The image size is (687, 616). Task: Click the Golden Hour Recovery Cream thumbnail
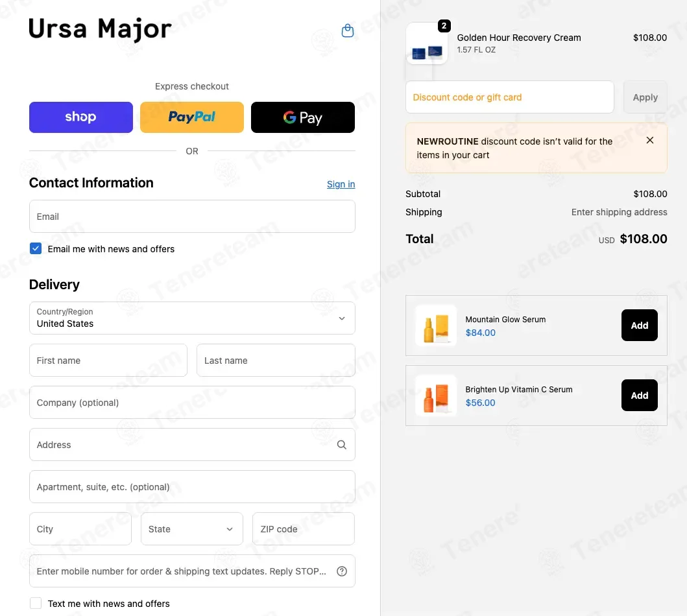[427, 44]
